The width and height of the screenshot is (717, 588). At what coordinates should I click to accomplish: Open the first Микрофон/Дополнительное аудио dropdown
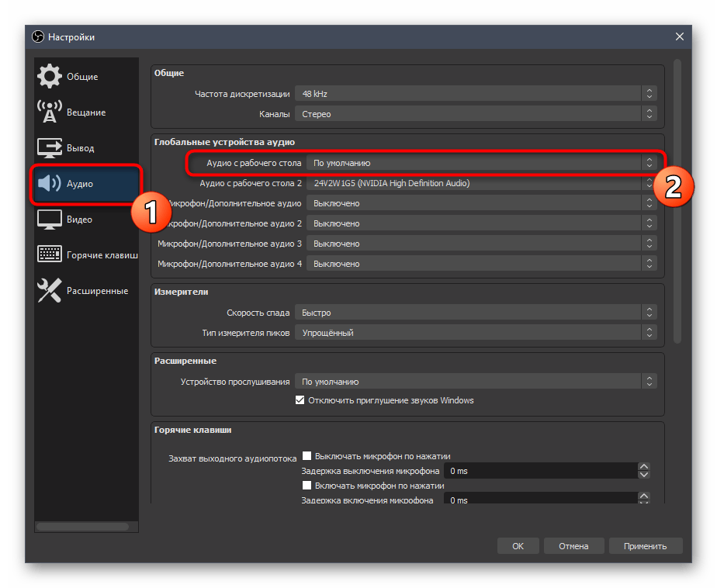point(482,203)
